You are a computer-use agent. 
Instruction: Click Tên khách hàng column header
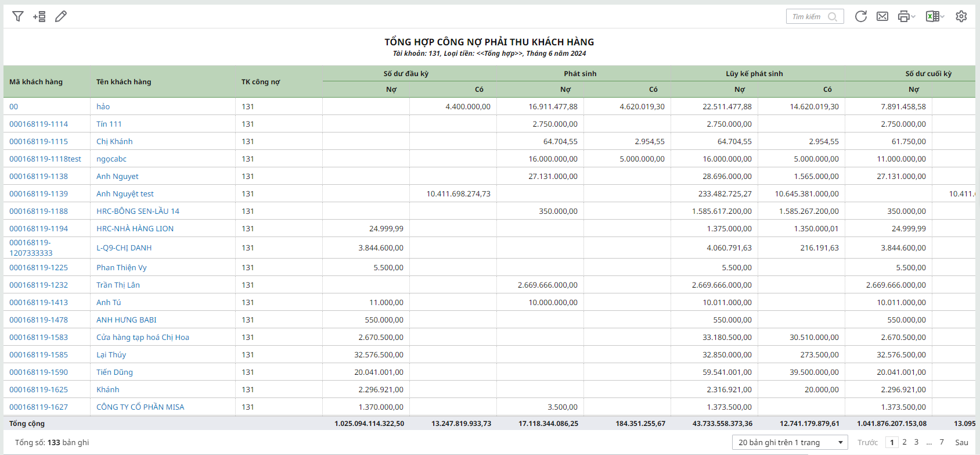124,81
